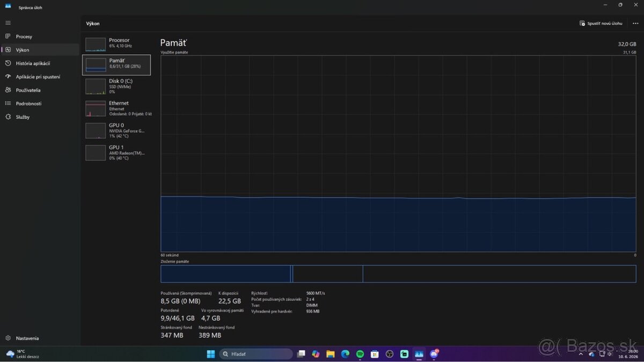644x362 pixels.
Task: Open the Windows Start menu
Action: coord(211,354)
